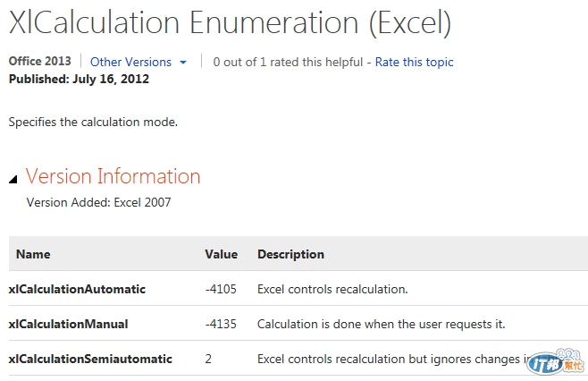
Task: Click the "Specifies the calculation mode." sentence
Action: coord(93,123)
